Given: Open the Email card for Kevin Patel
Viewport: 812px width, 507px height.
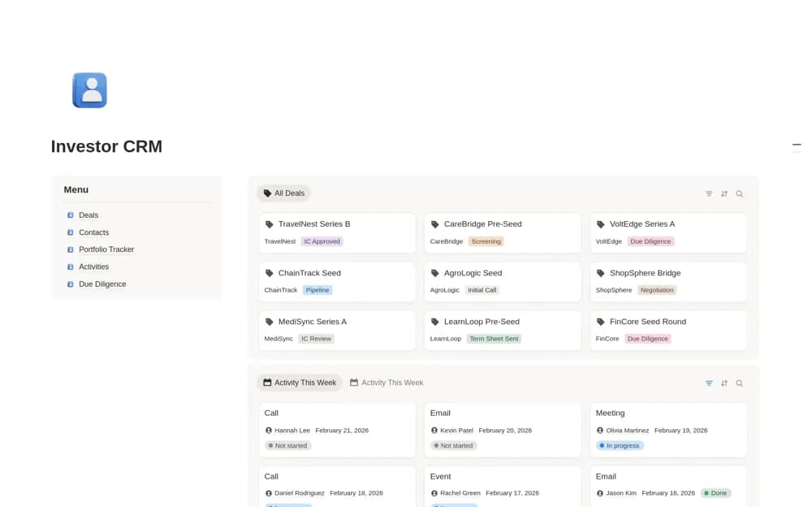Looking at the screenshot, I should [x=503, y=431].
